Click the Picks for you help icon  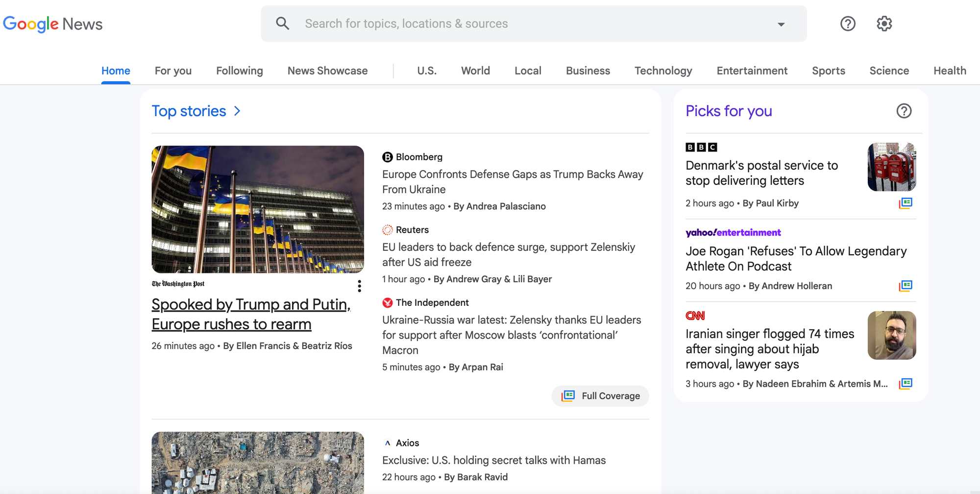pos(904,111)
